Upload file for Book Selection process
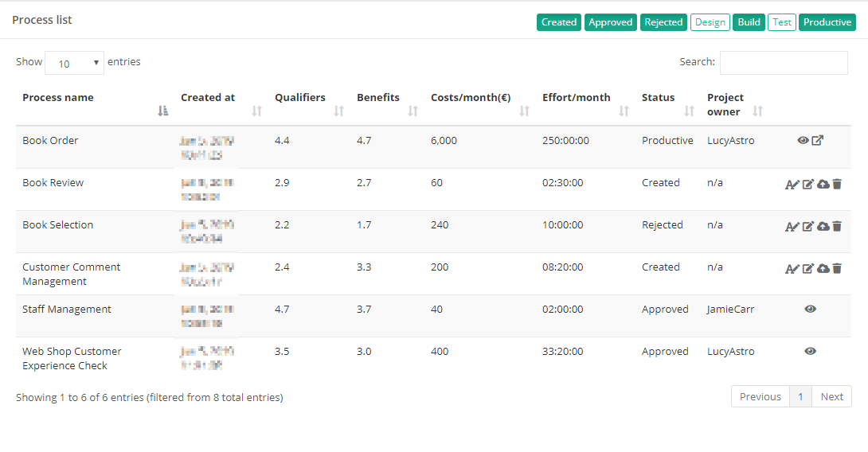 tap(823, 226)
